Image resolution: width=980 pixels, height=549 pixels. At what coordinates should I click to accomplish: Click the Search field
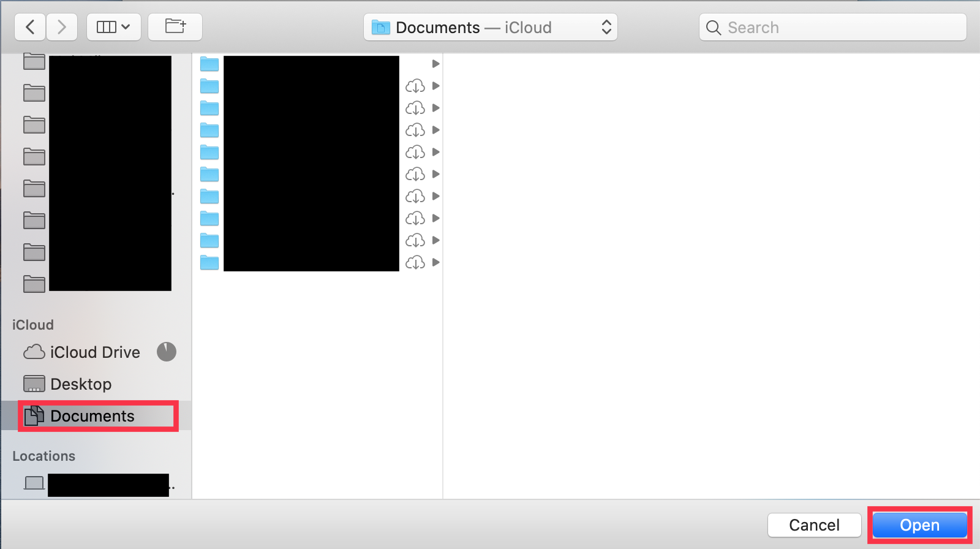tap(833, 28)
